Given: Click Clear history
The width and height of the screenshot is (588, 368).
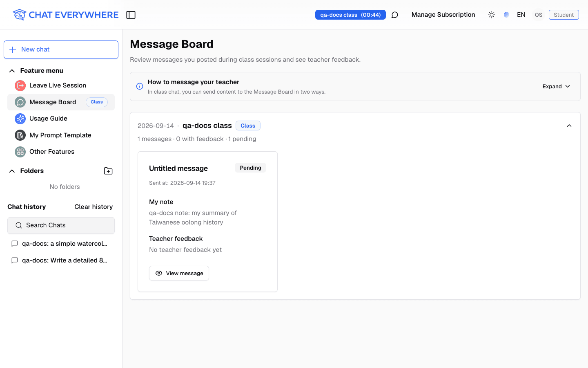Looking at the screenshot, I should (x=94, y=207).
